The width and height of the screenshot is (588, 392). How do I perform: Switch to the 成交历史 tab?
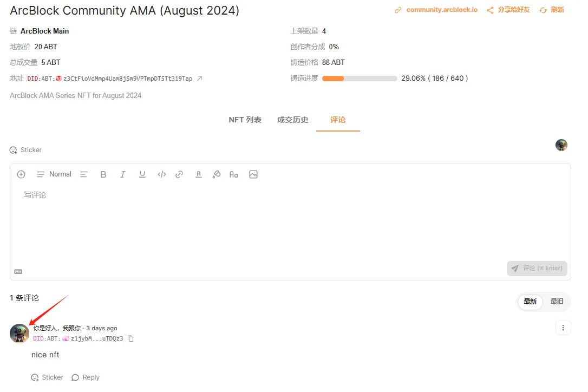pyautogui.click(x=292, y=120)
